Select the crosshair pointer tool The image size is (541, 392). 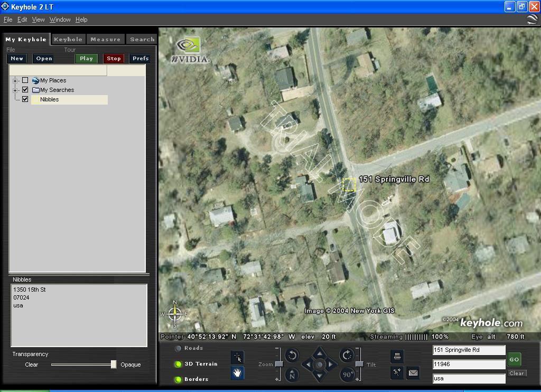coord(238,357)
